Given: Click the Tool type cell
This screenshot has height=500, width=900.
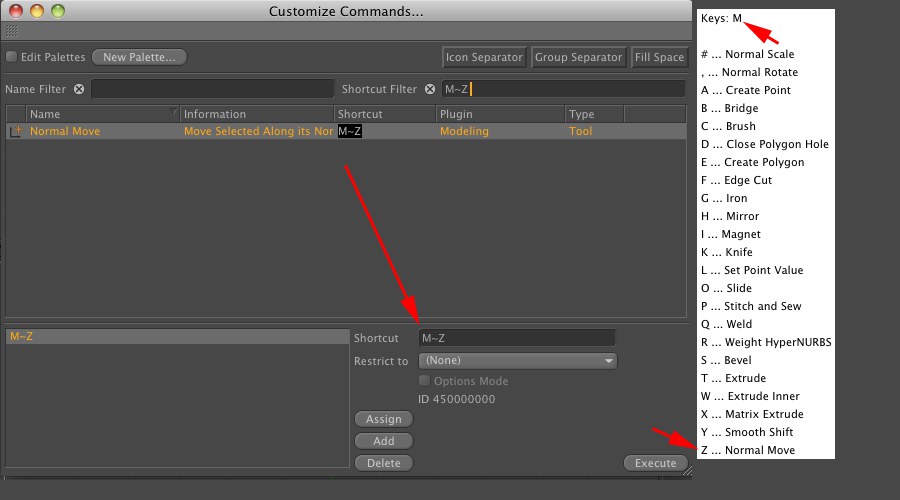Looking at the screenshot, I should coord(580,131).
